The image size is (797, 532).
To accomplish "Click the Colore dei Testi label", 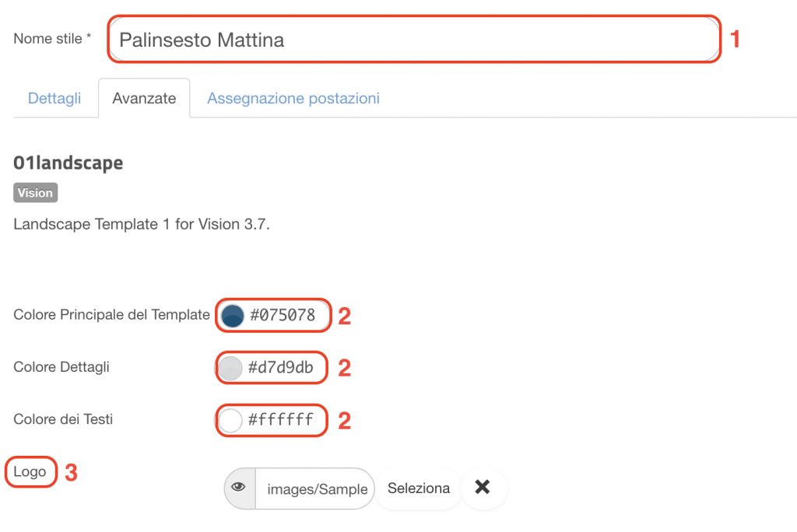I will 63,419.
